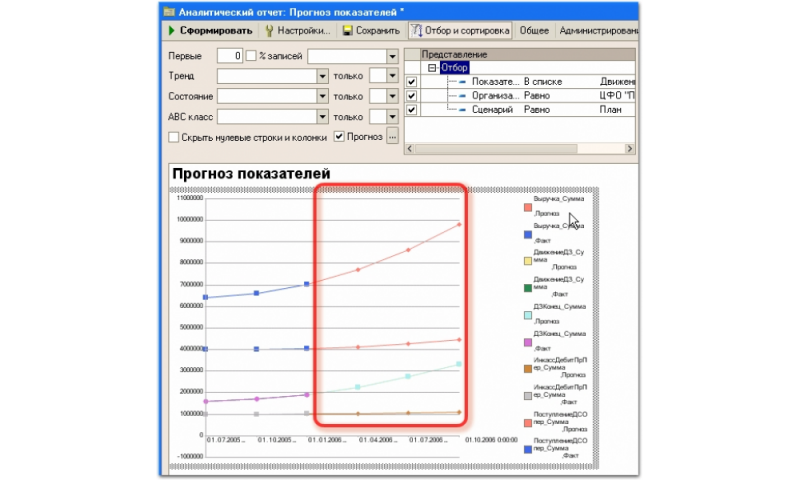
Task: Collapse the Отбор tree node
Action: pyautogui.click(x=432, y=68)
